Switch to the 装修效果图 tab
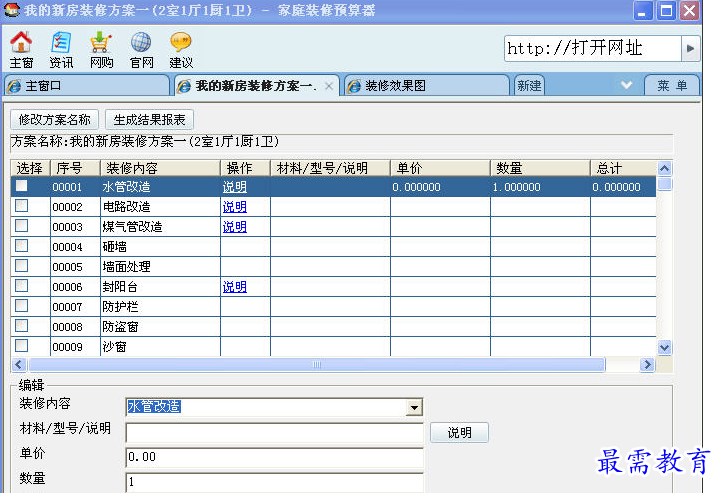Viewport: 719px width, 493px height. [x=427, y=86]
